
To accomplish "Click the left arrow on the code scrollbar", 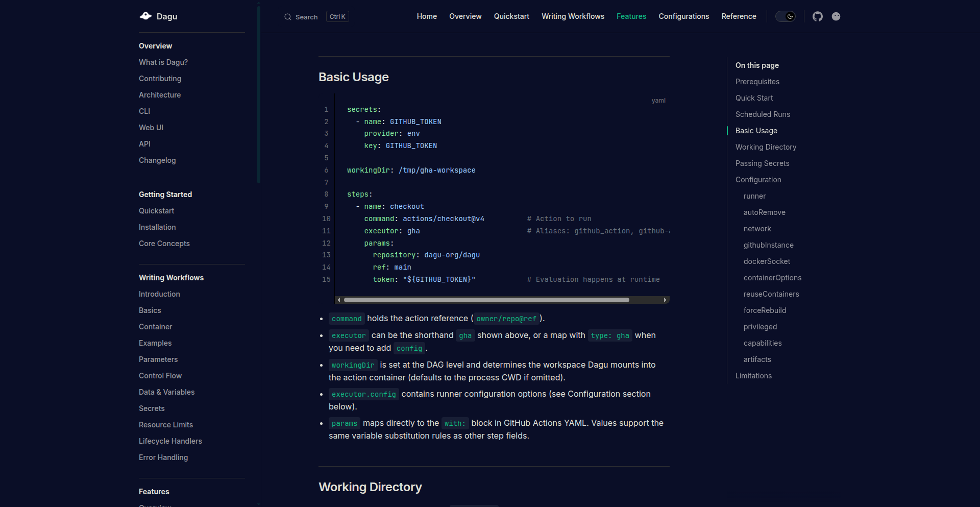I will pyautogui.click(x=339, y=300).
